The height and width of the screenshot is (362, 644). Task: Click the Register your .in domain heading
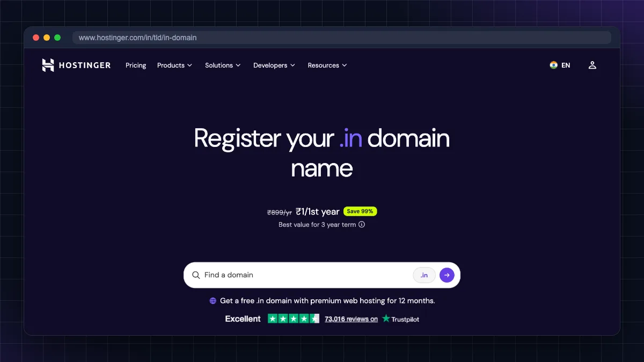click(322, 153)
